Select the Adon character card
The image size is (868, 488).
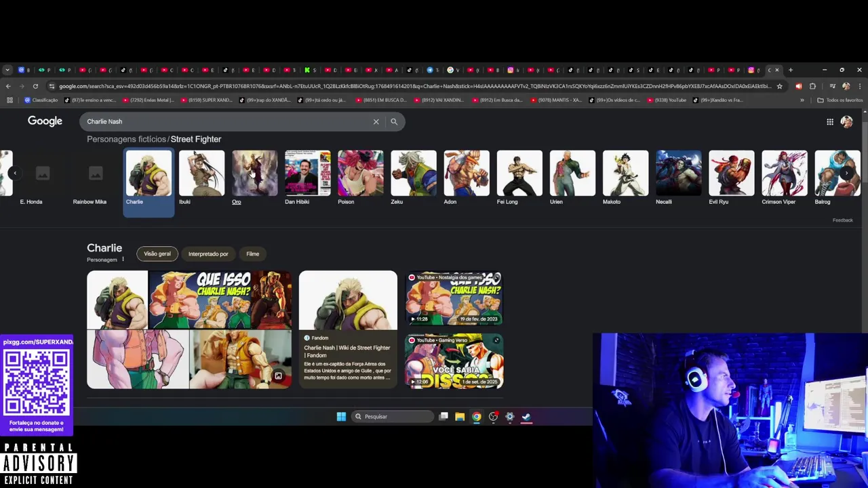(x=466, y=178)
